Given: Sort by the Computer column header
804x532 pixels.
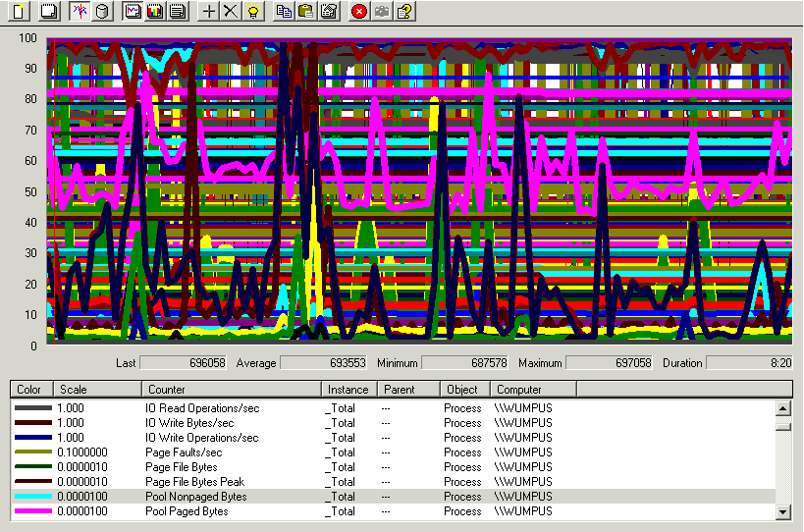Looking at the screenshot, I should [x=533, y=389].
